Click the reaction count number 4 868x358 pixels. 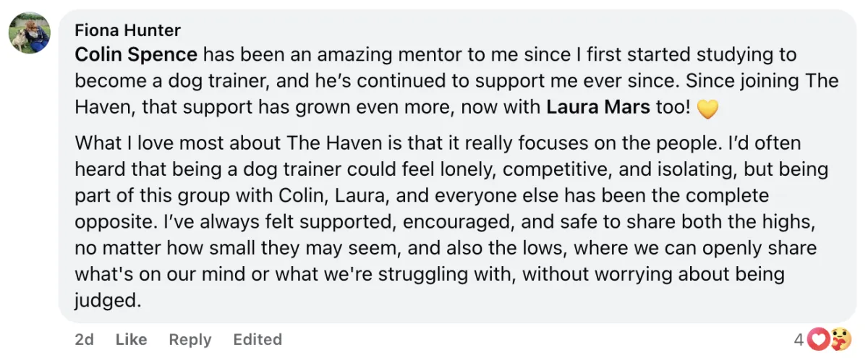[x=799, y=338]
